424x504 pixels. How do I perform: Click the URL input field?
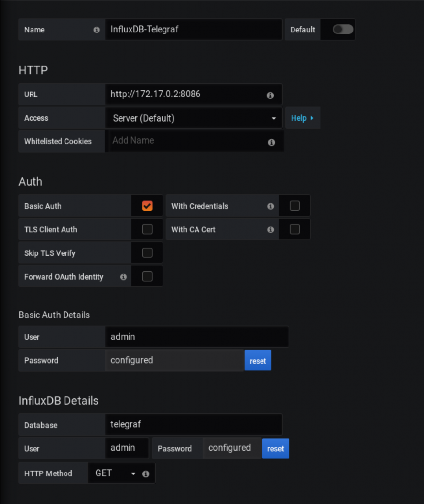(194, 94)
